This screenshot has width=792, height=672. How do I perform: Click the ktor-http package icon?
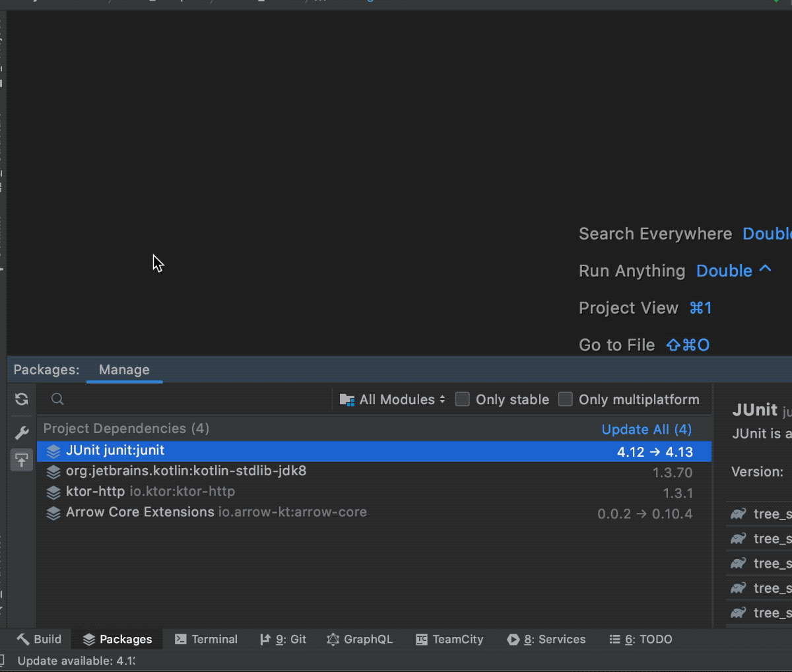(53, 492)
